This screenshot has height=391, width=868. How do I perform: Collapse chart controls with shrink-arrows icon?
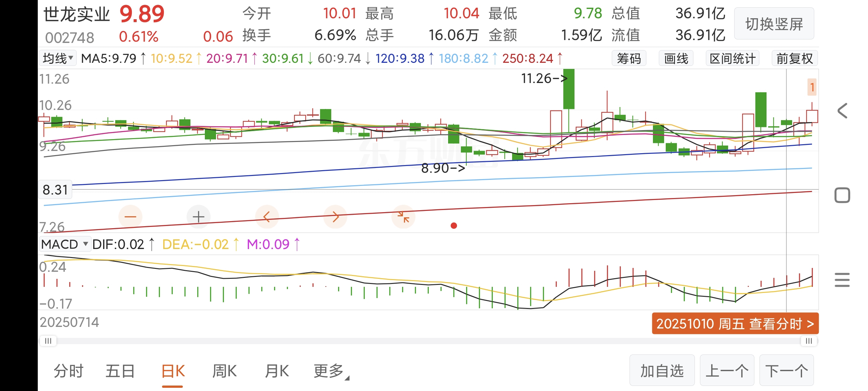click(403, 217)
